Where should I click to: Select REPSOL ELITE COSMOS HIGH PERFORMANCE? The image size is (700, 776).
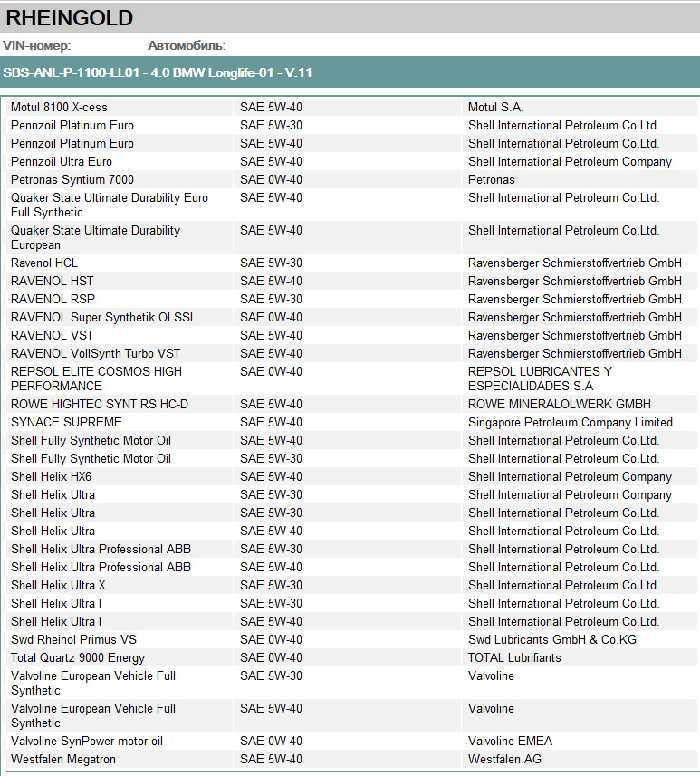(97, 378)
